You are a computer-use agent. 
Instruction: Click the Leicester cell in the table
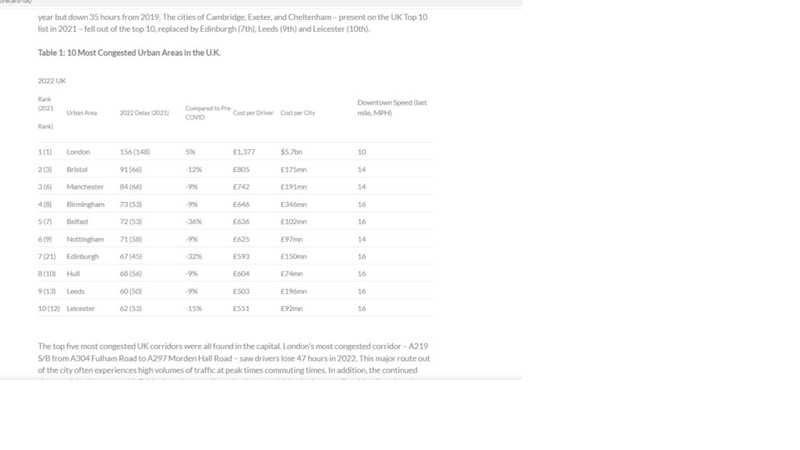[82, 307]
